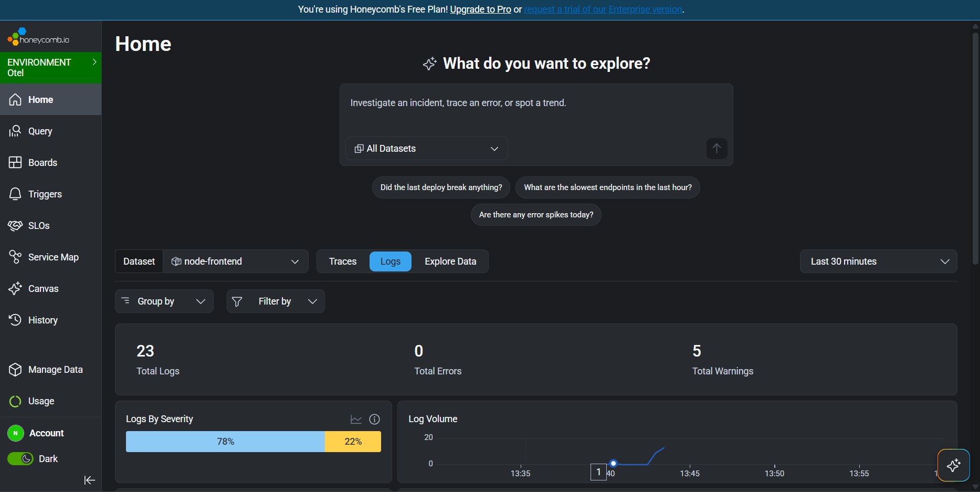Open the Usage ring icon
This screenshot has height=492, width=980.
click(15, 401)
